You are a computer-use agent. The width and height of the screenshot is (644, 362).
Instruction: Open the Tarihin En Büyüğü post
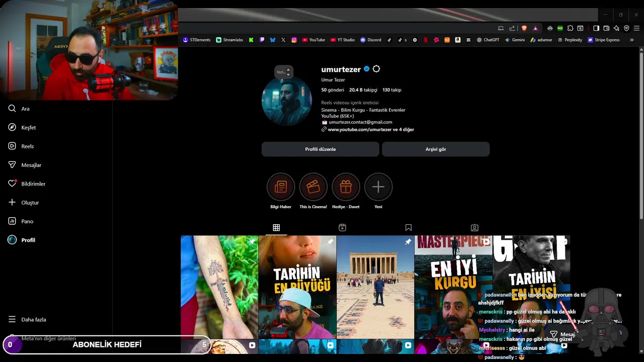click(x=297, y=287)
